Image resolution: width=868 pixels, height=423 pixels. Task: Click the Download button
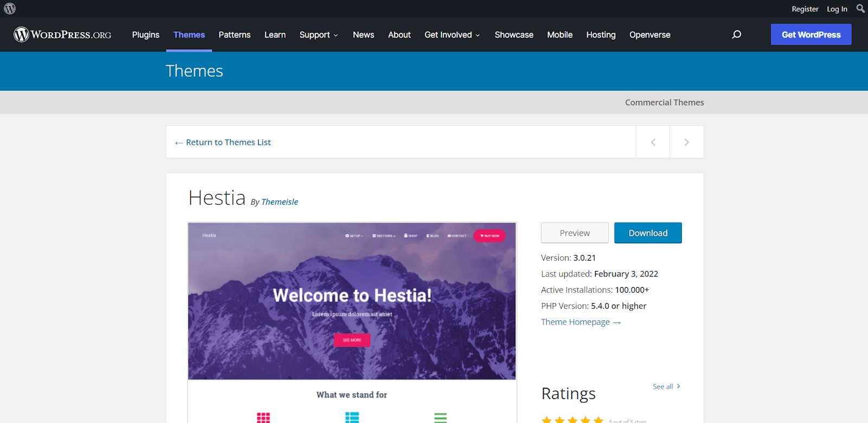point(648,233)
